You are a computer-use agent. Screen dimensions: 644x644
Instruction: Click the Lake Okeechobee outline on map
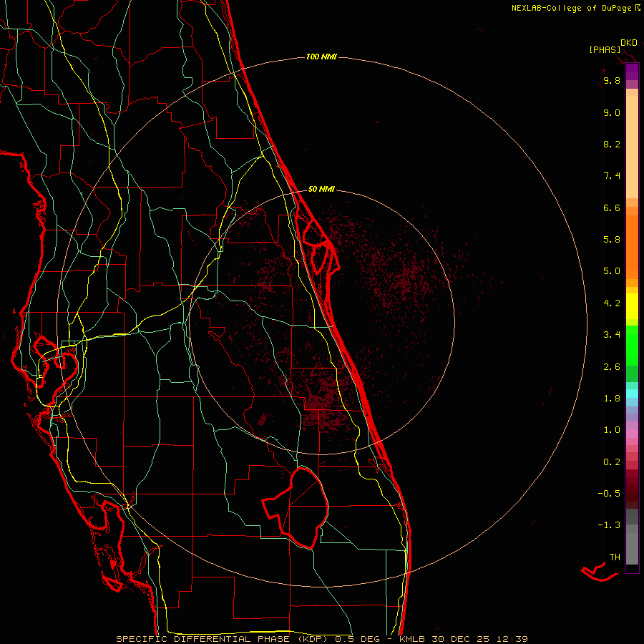[296, 507]
